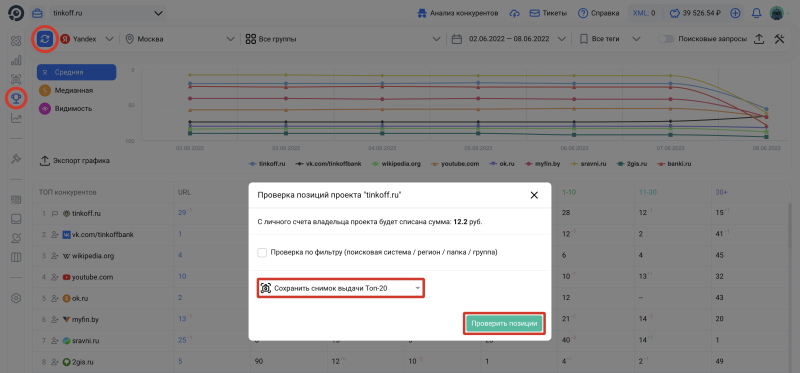The image size is (800, 373).
Task: Click the bookmark icon beside Все теги
Action: [x=583, y=39]
